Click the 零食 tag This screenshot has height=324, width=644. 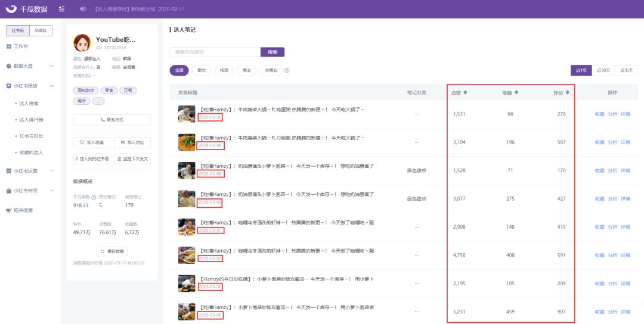pyautogui.click(x=109, y=90)
